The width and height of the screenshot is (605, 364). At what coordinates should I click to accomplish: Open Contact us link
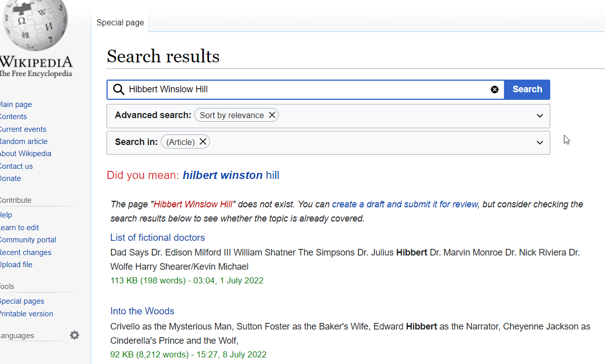pyautogui.click(x=16, y=166)
